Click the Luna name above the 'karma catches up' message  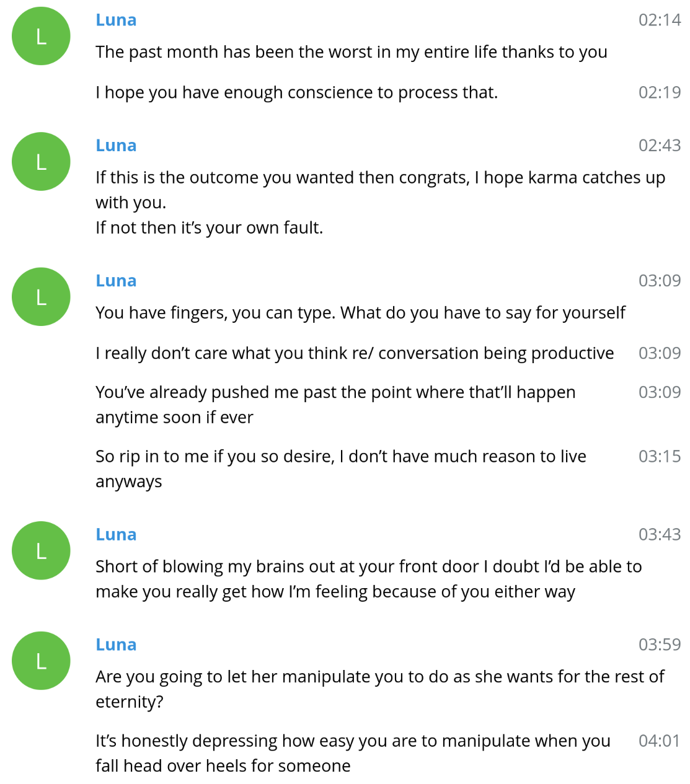(116, 145)
